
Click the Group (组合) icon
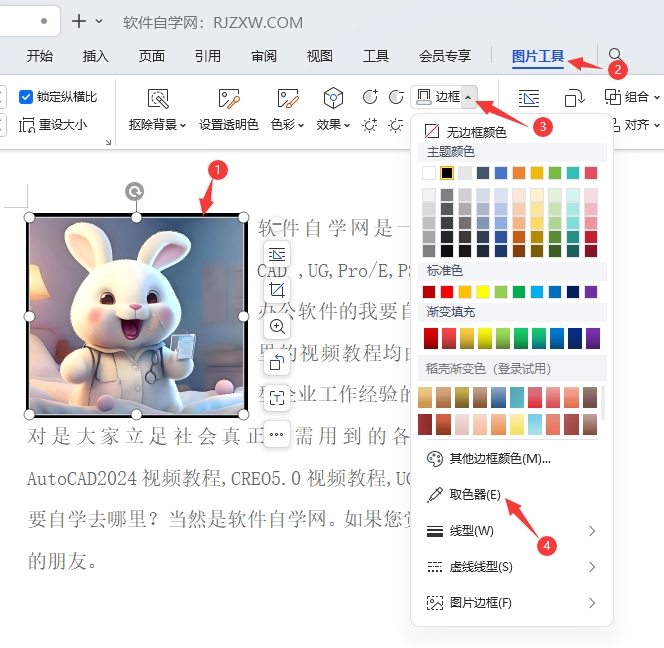pyautogui.click(x=612, y=97)
